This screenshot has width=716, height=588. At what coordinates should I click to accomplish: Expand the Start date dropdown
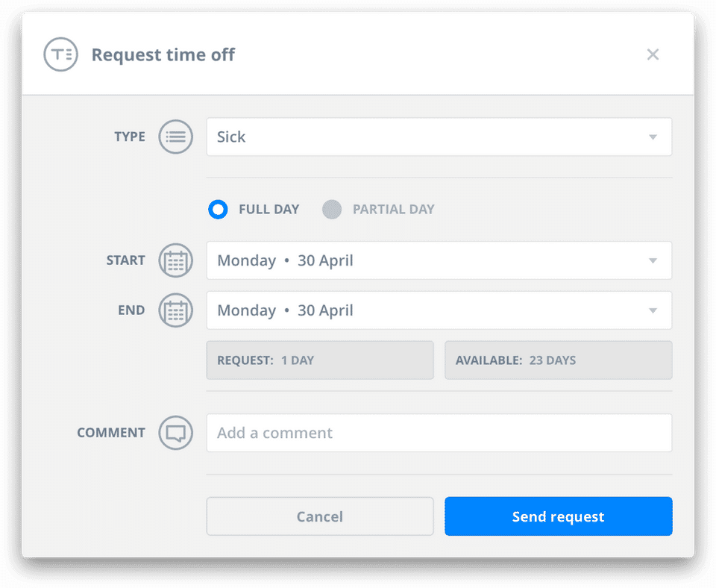pyautogui.click(x=439, y=261)
